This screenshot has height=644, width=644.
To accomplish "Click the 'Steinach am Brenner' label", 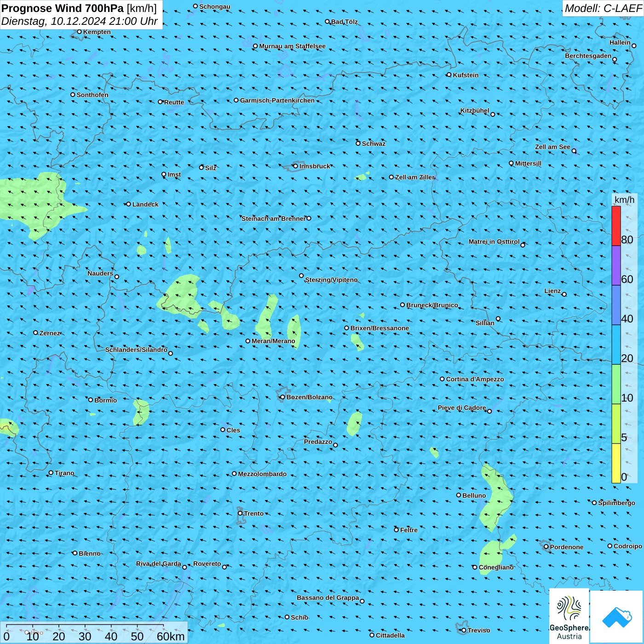I will point(273,218).
